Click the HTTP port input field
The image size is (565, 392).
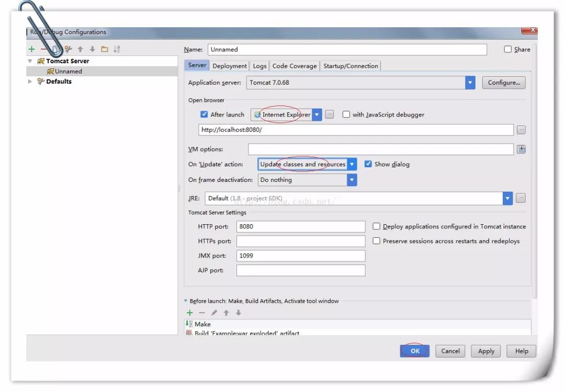click(301, 227)
